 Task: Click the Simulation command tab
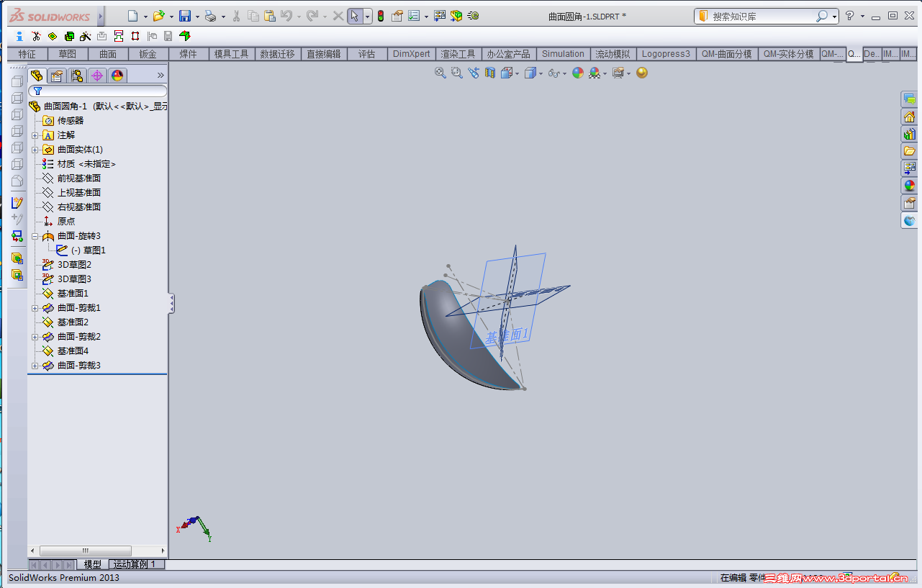click(563, 53)
